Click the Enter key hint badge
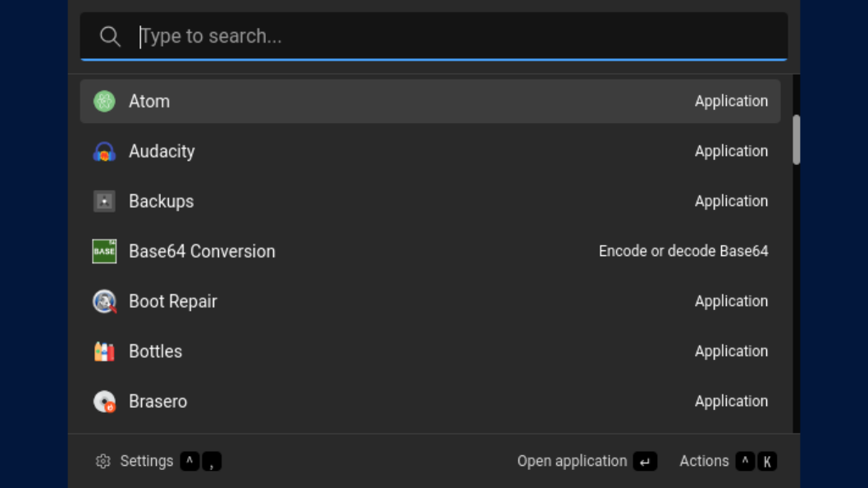Screen dimensions: 868x488 [645, 462]
